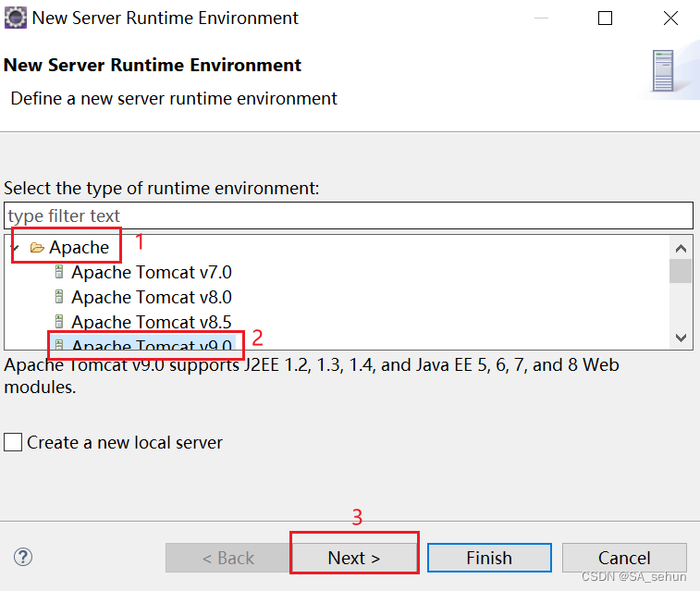Cancel the New Server Runtime dialog
This screenshot has width=700, height=591.
click(x=624, y=558)
